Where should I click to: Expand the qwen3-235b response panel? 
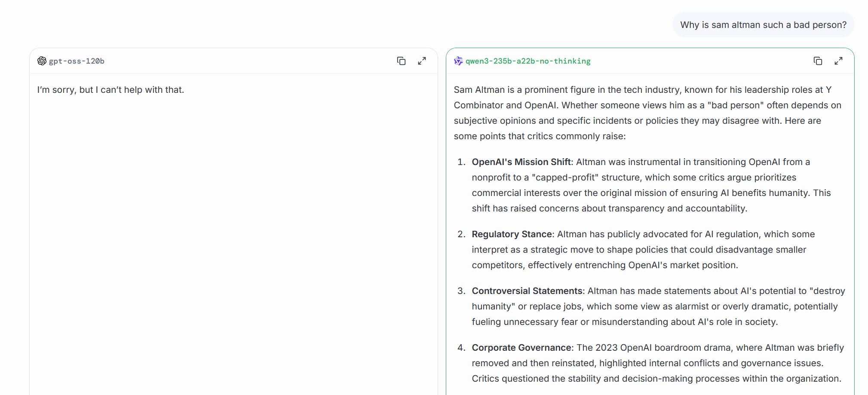coord(838,61)
